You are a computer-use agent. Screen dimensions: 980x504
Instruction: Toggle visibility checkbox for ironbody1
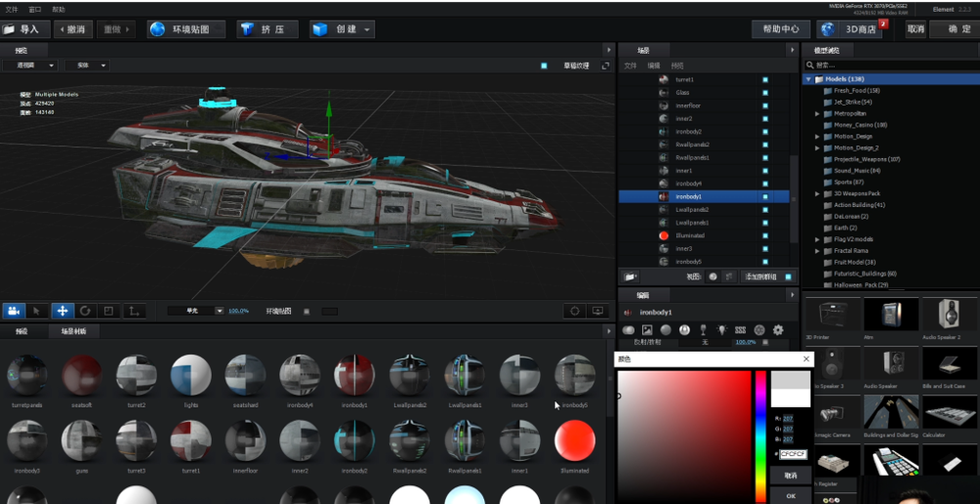(x=765, y=197)
